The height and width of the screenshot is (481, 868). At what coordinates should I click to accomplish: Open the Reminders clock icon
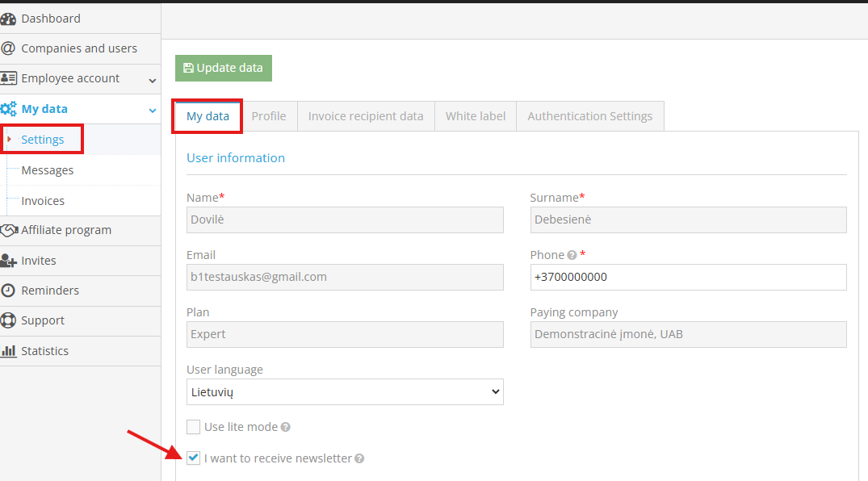(11, 291)
